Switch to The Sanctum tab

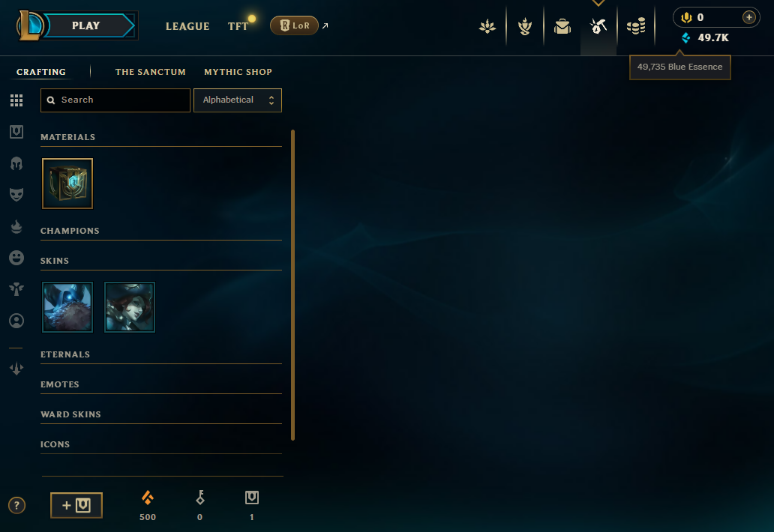(151, 72)
